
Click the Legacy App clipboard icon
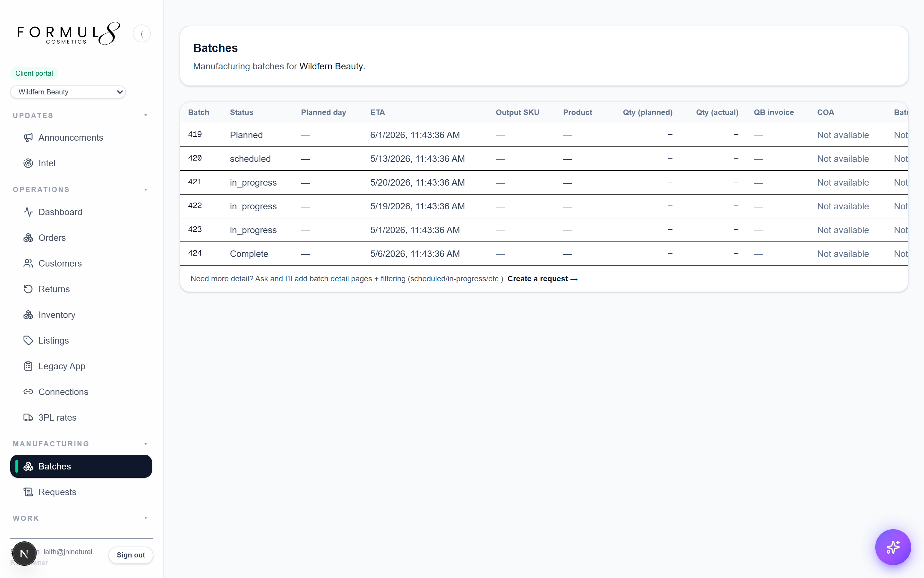pos(28,366)
